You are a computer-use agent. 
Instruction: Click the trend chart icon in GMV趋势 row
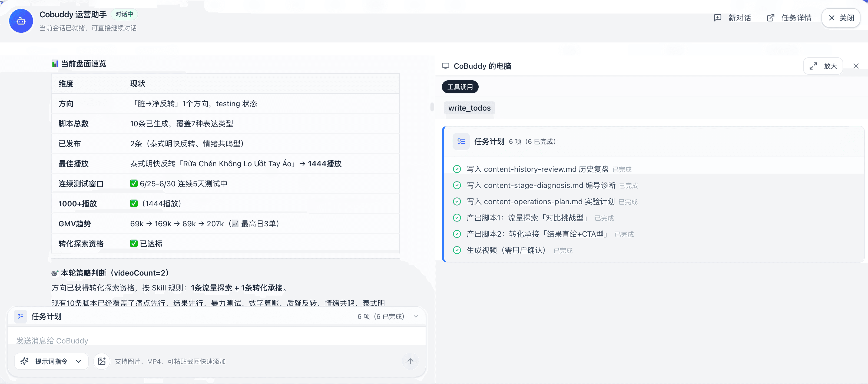[235, 224]
